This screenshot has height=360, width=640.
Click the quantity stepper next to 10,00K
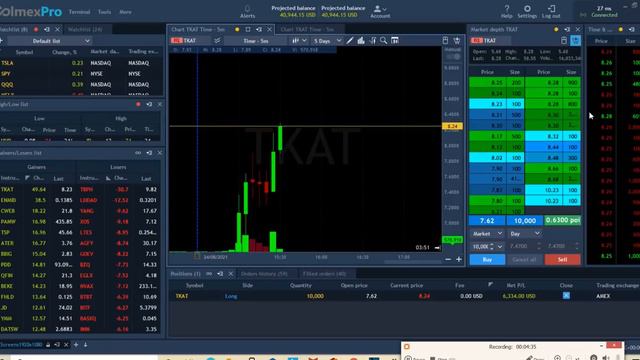point(492,247)
